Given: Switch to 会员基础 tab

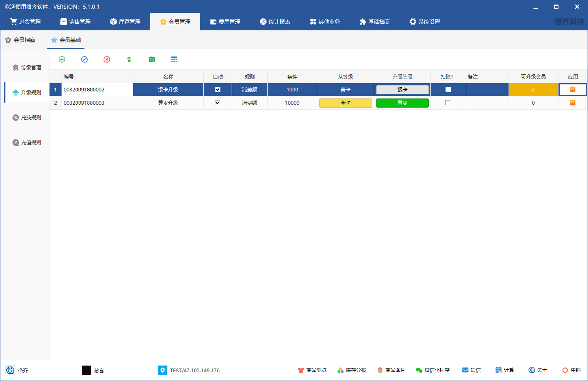Looking at the screenshot, I should pos(66,40).
